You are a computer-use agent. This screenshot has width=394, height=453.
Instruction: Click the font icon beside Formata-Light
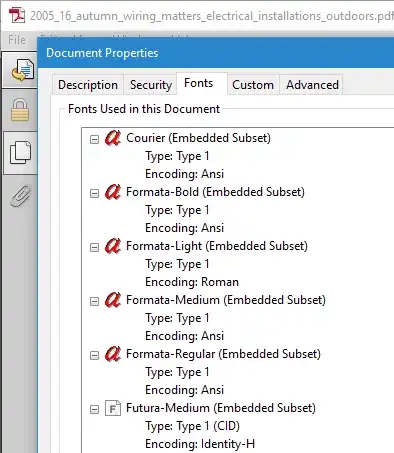click(x=113, y=246)
